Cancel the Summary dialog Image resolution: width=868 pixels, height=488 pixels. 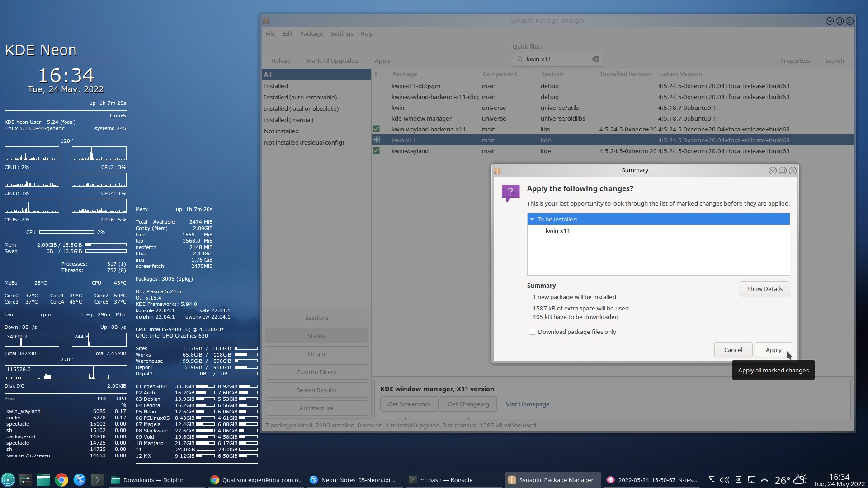[x=733, y=350]
